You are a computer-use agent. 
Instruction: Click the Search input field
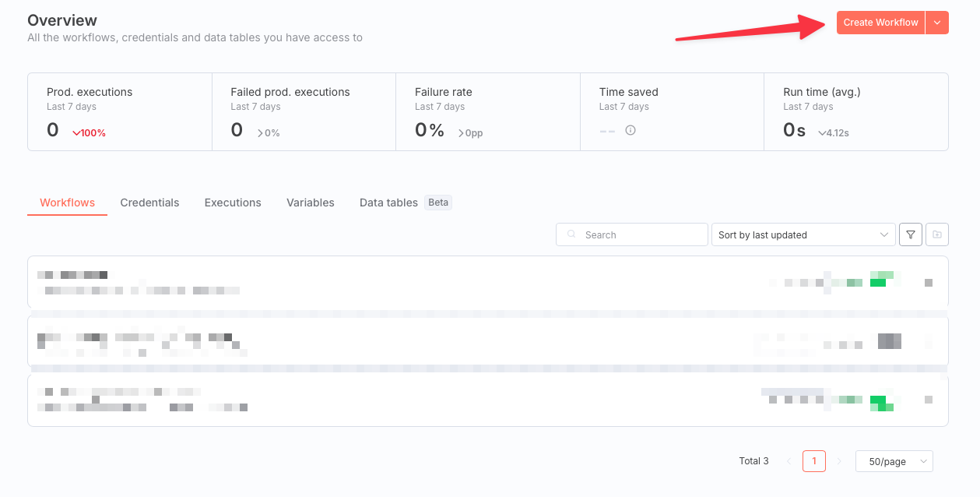click(632, 234)
